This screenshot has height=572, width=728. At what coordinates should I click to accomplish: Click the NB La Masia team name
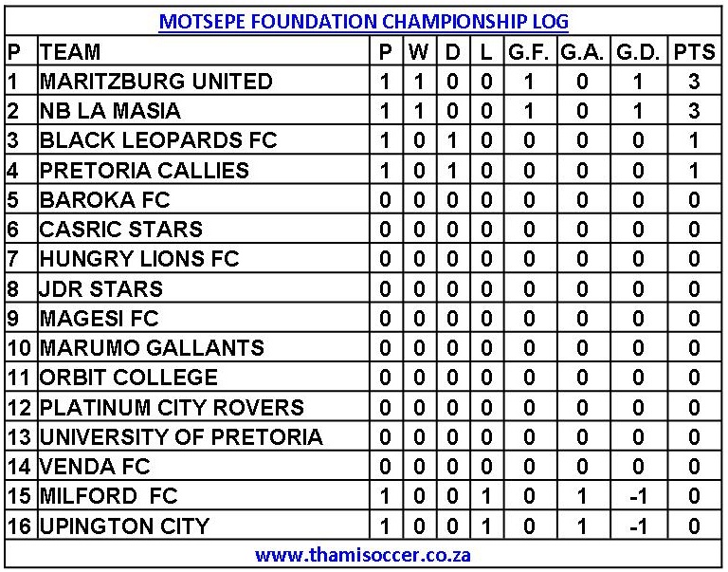coord(110,111)
